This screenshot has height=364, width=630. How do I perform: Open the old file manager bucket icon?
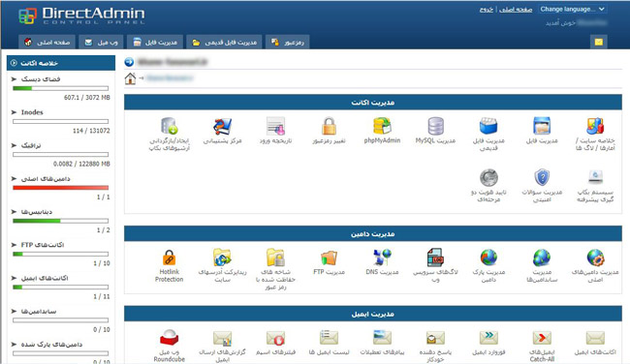(488, 126)
